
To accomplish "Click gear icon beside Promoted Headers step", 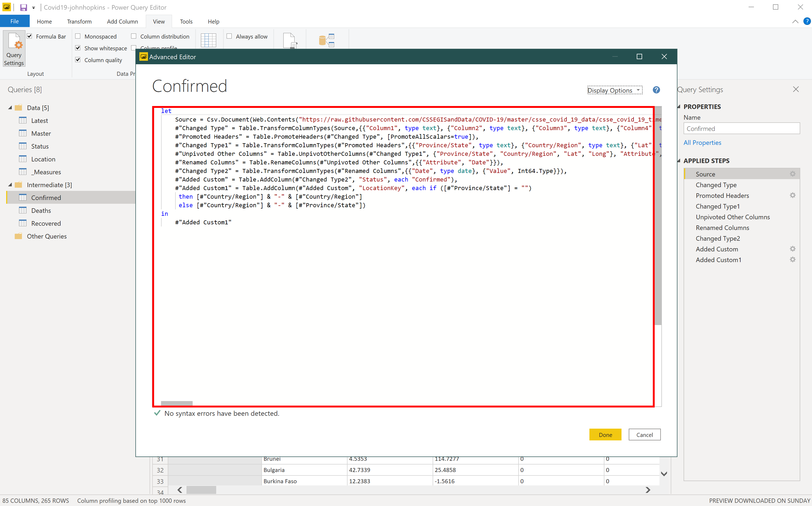I will click(792, 195).
